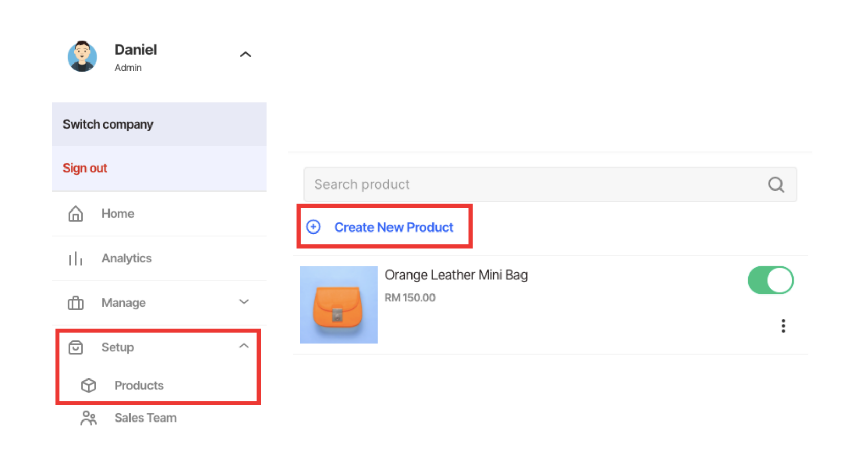Open the Analytics menu item
The height and width of the screenshot is (463, 868).
tap(126, 258)
